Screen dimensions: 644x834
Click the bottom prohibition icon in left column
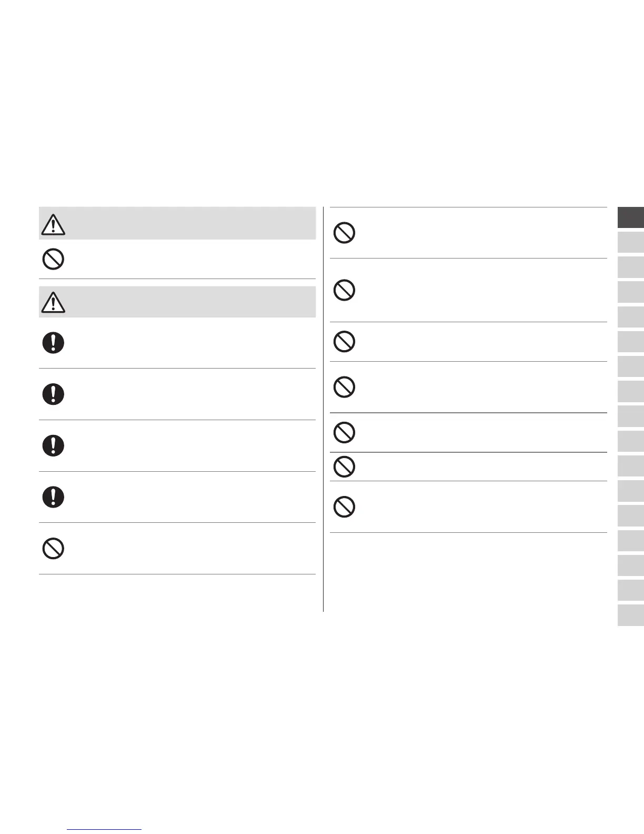[x=53, y=549]
